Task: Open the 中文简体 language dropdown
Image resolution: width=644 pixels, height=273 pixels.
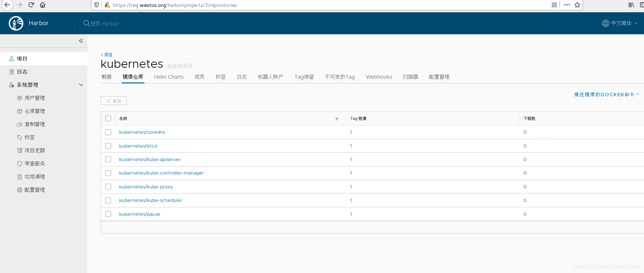Action: click(620, 23)
